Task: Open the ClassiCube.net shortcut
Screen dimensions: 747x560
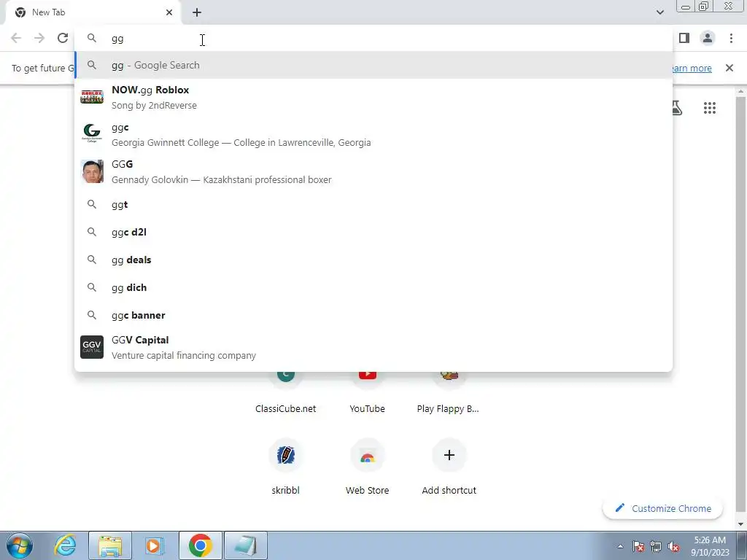Action: click(285, 392)
